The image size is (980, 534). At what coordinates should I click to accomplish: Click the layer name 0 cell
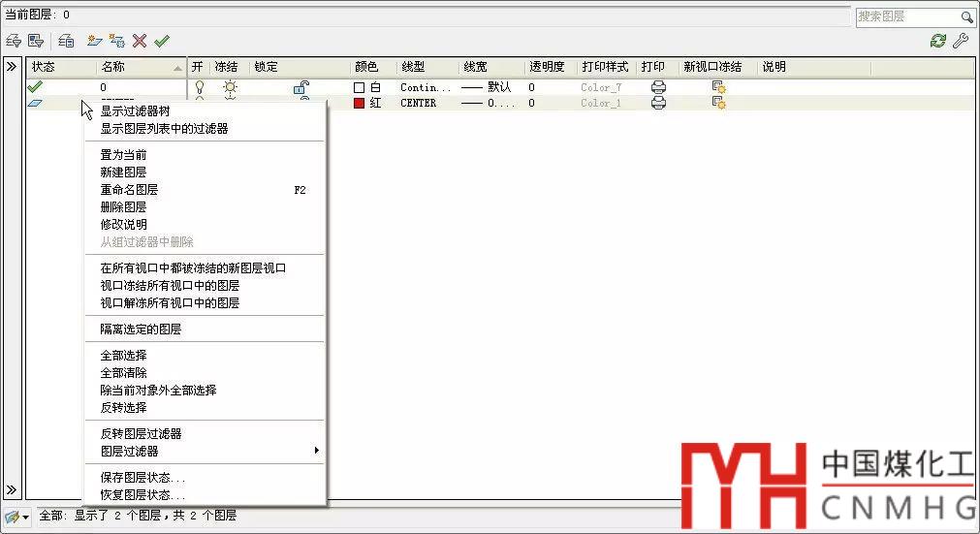[x=103, y=87]
